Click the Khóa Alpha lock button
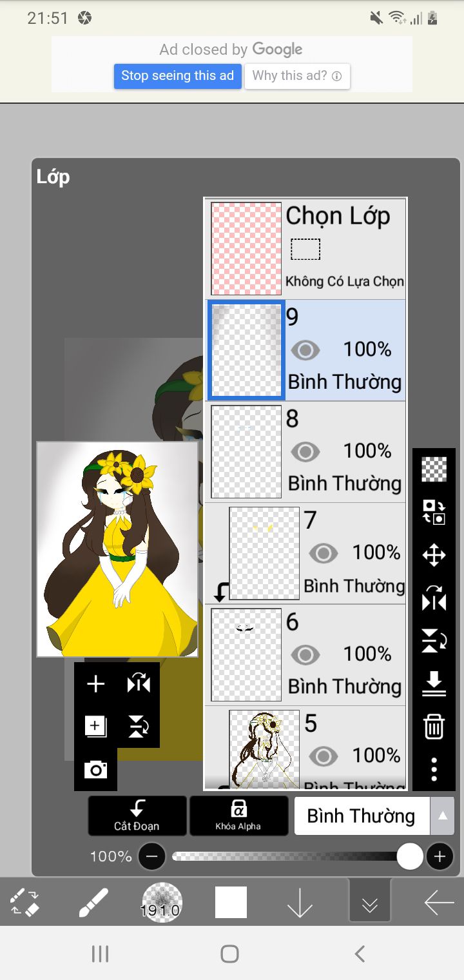464x980 pixels. coord(238,816)
